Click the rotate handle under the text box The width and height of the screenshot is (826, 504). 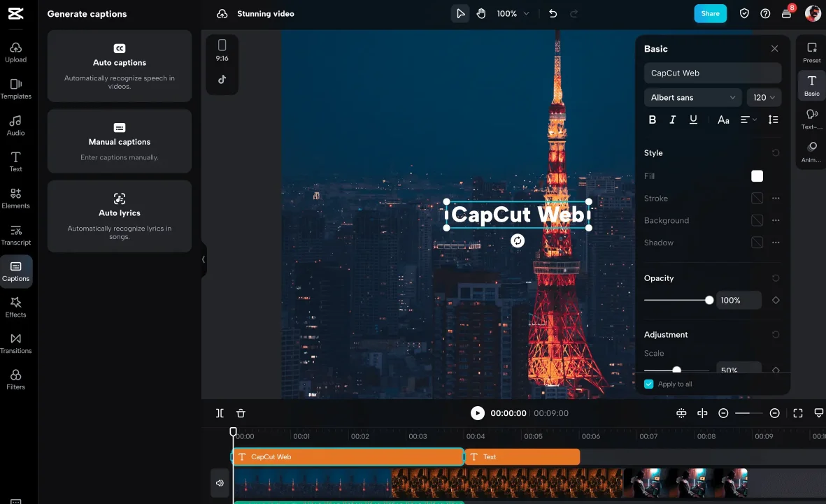click(x=518, y=240)
